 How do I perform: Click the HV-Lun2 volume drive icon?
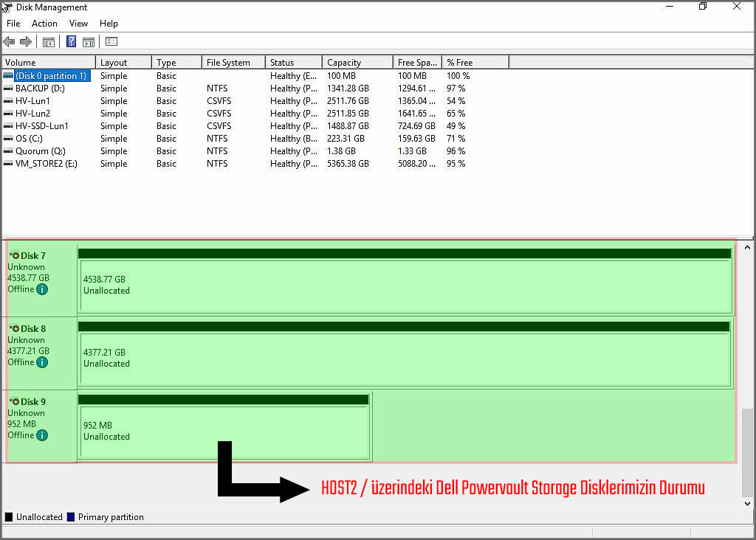(x=8, y=114)
